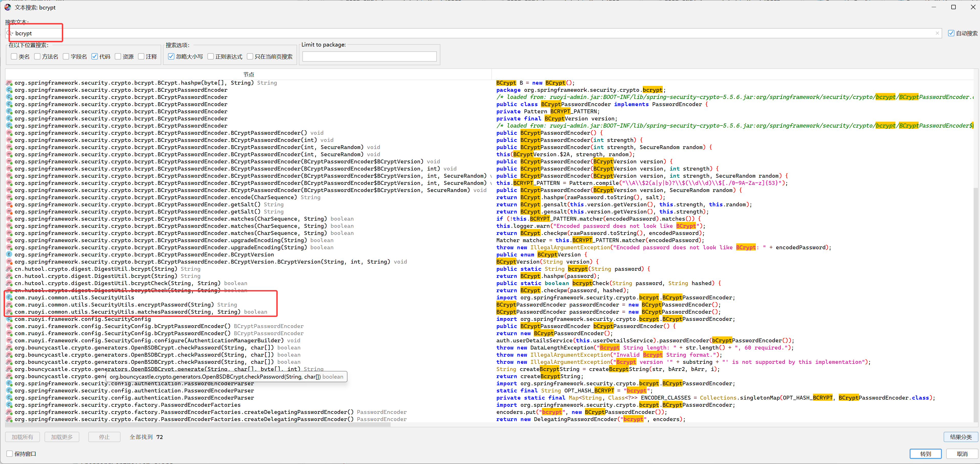Screen dimensions: 980x464
Task: Select method icon of BCryptPasswordEncoder.encode(CharSequence) row
Action: (9, 197)
